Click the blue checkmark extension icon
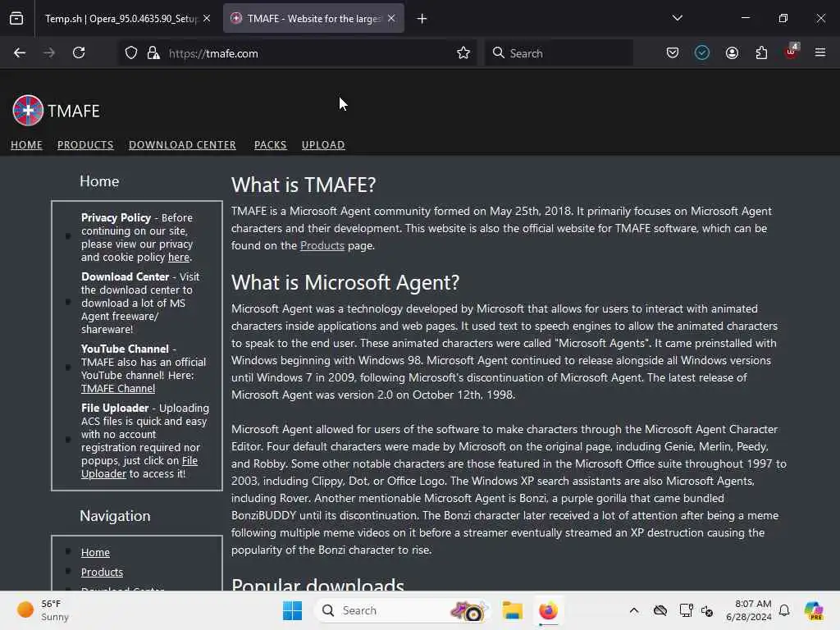This screenshot has height=630, width=840. (x=702, y=52)
